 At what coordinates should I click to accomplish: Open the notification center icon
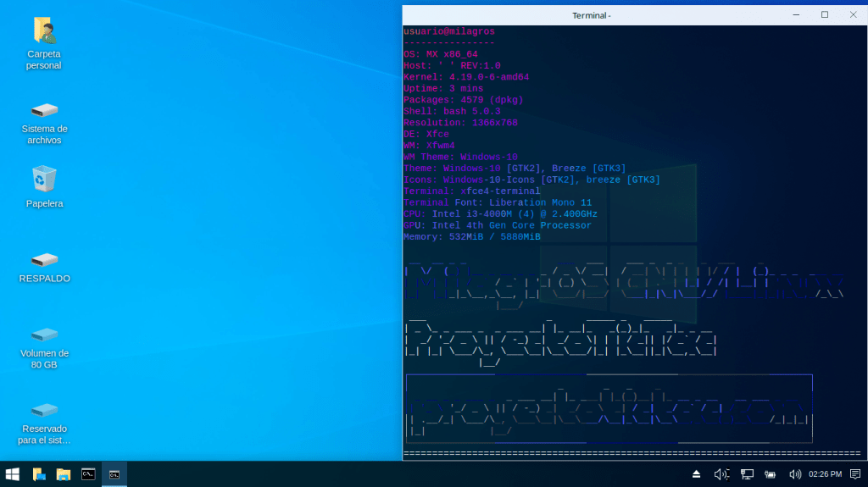click(x=855, y=474)
